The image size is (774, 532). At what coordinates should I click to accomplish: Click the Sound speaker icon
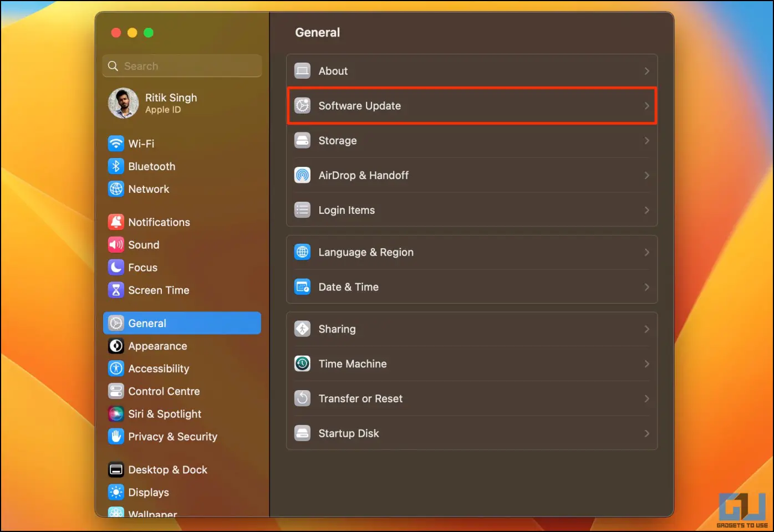click(x=116, y=245)
